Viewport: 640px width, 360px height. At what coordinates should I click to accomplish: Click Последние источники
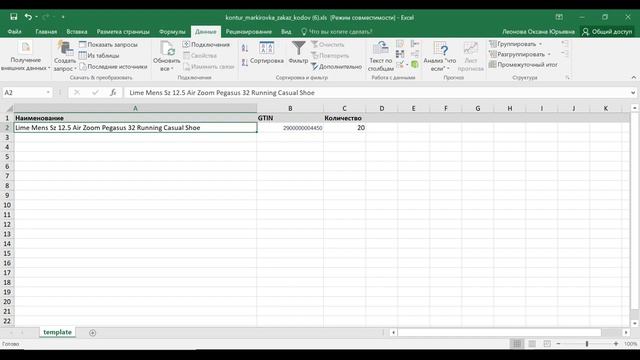pyautogui.click(x=113, y=66)
